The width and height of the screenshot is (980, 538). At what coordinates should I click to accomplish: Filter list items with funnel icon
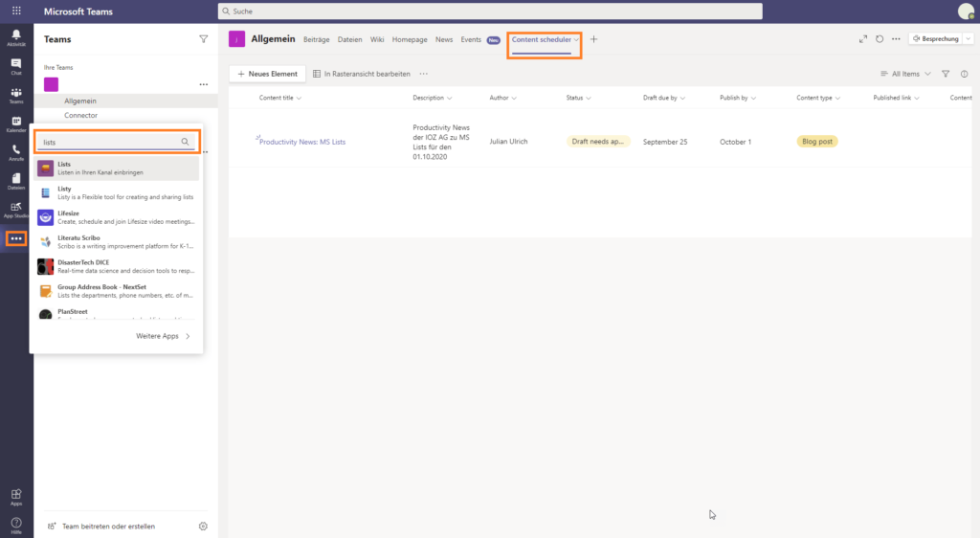[x=946, y=74]
